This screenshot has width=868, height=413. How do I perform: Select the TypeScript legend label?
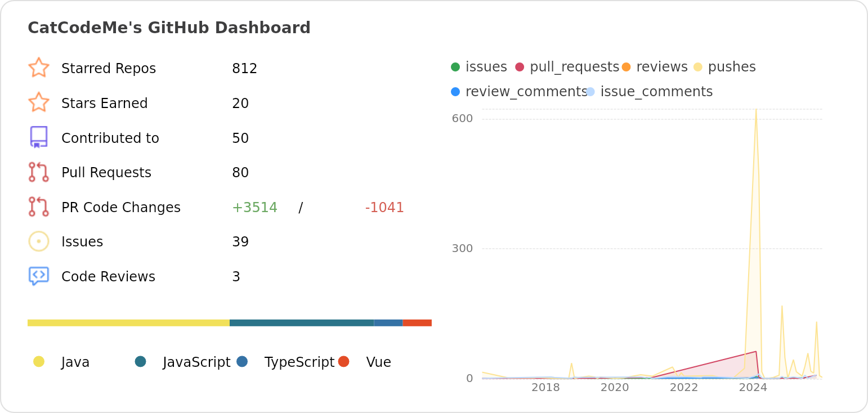coord(300,362)
